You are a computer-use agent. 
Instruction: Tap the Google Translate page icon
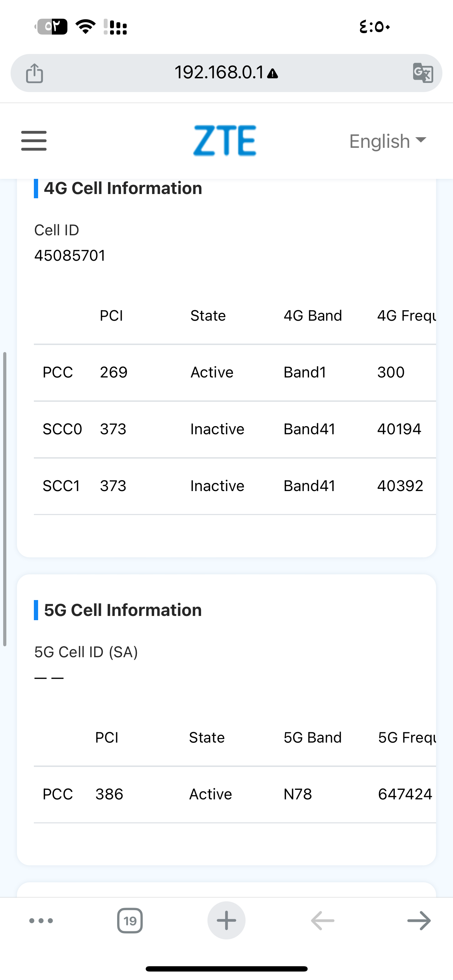pos(423,73)
